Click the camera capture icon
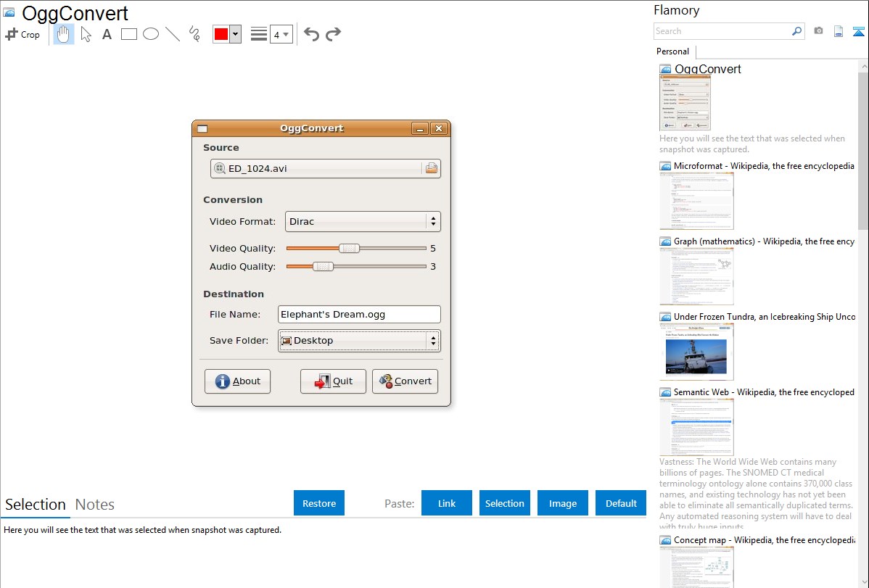The width and height of the screenshot is (869, 588). (x=818, y=31)
